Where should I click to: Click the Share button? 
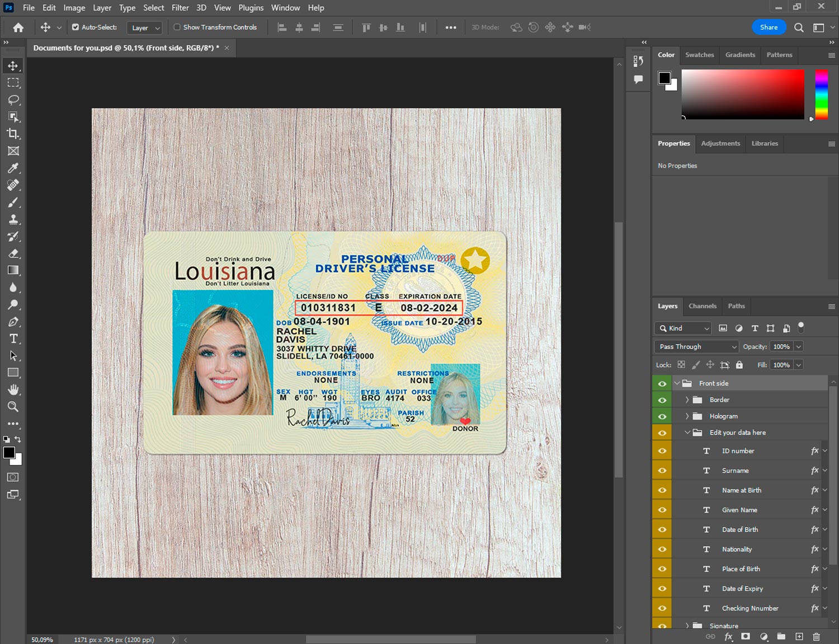(x=769, y=27)
